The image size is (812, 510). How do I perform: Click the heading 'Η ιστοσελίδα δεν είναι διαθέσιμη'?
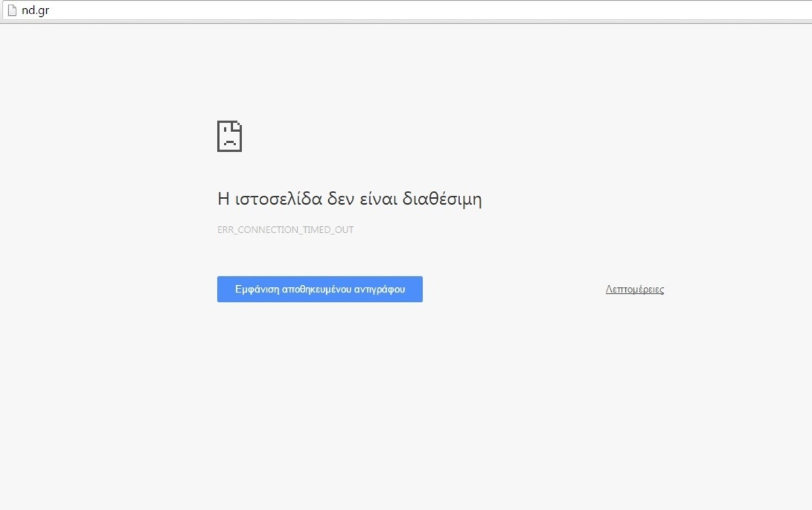pyautogui.click(x=350, y=199)
